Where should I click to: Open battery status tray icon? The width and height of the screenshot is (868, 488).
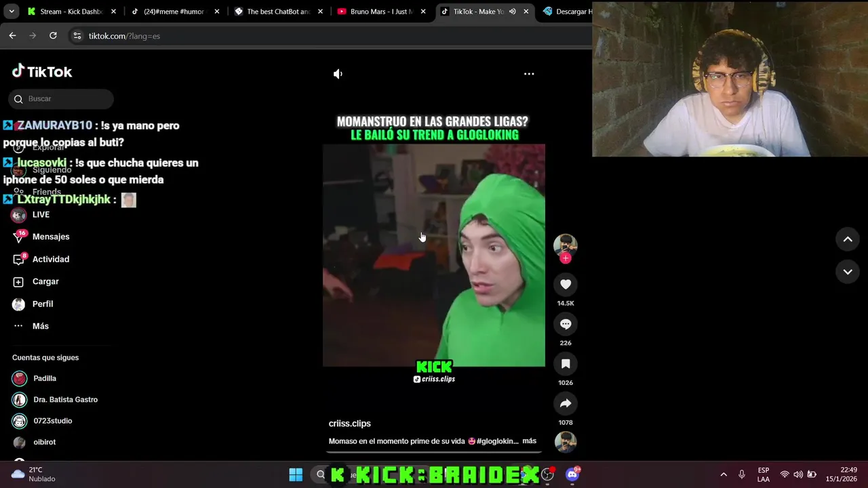pyautogui.click(x=812, y=474)
